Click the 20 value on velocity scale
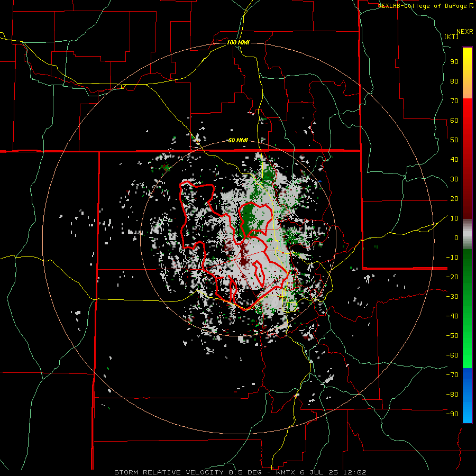 [x=454, y=199]
